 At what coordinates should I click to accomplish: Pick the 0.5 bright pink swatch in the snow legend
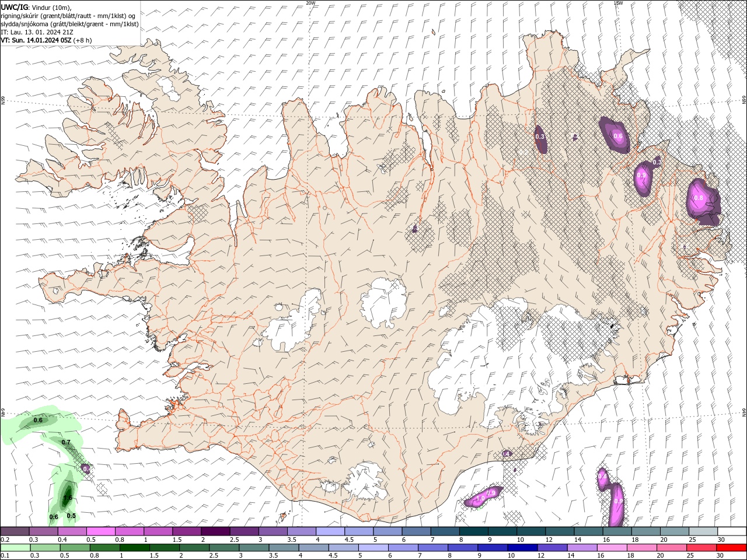[101, 531]
